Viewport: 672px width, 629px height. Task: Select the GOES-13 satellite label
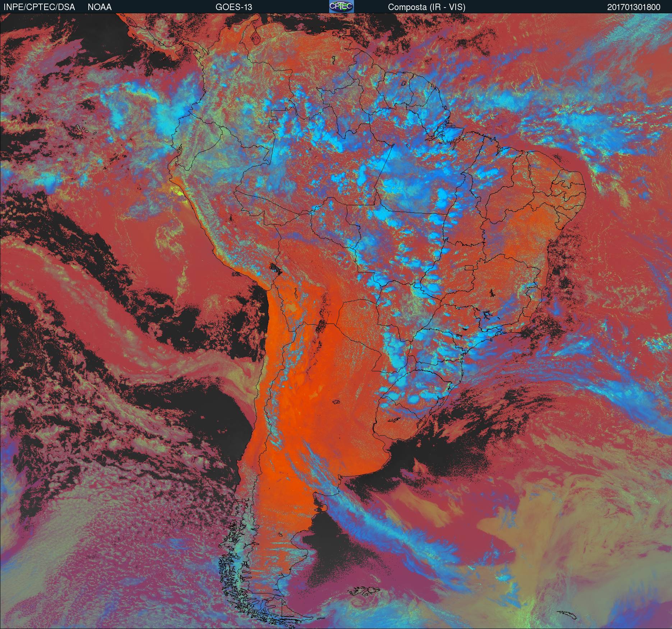pyautogui.click(x=234, y=7)
